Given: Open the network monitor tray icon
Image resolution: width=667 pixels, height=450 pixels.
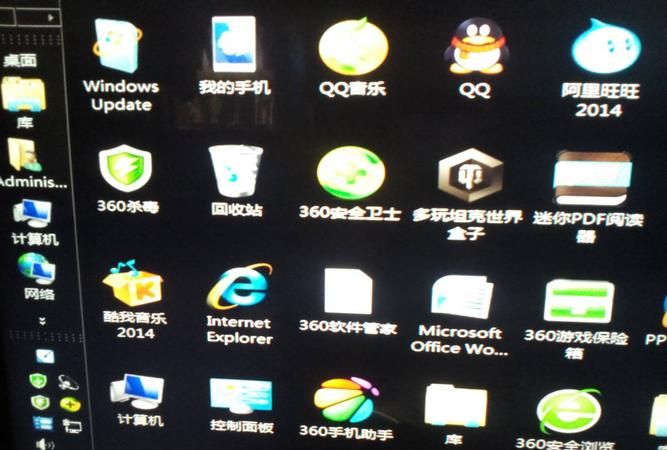Looking at the screenshot, I should [x=72, y=425].
